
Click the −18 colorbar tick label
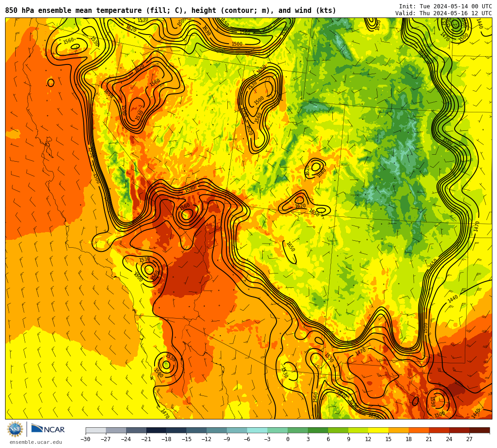pyautogui.click(x=167, y=439)
